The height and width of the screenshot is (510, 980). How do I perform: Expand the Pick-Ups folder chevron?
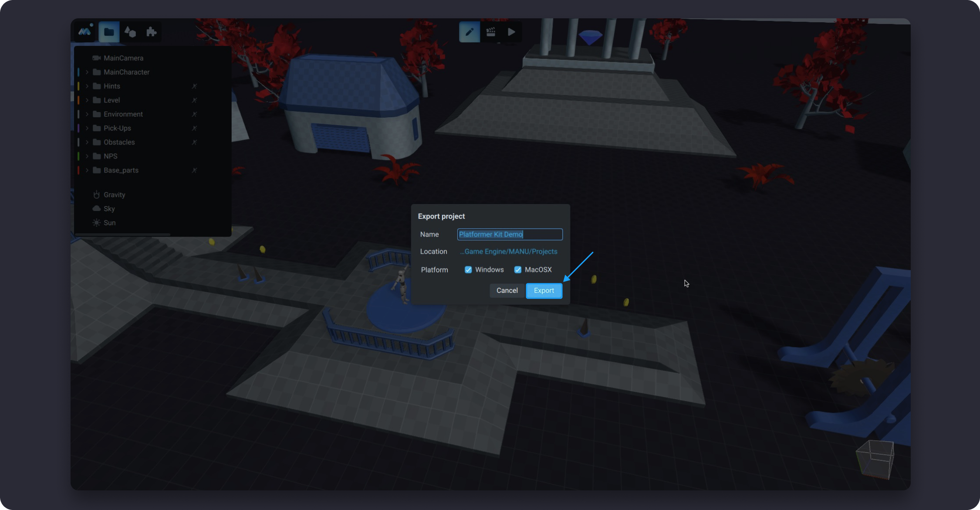[x=87, y=128]
